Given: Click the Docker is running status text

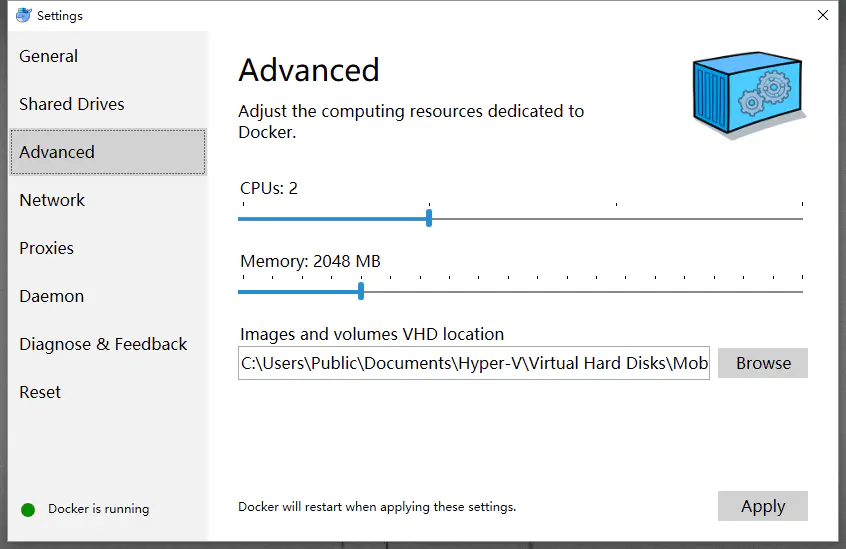Looking at the screenshot, I should pos(99,509).
